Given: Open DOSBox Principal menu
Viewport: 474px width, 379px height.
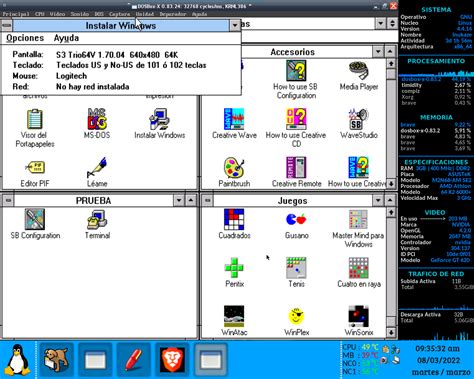Looking at the screenshot, I should coord(16,14).
